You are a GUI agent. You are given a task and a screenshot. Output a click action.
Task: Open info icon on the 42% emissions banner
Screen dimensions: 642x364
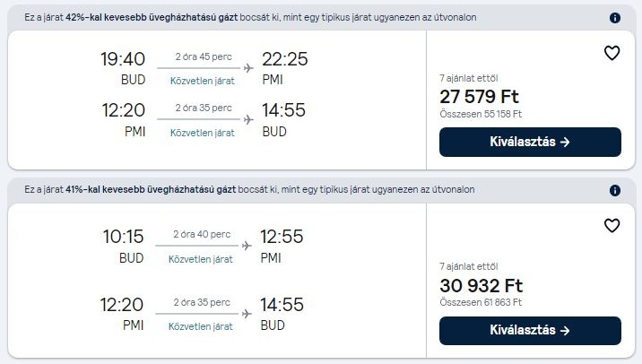click(614, 18)
